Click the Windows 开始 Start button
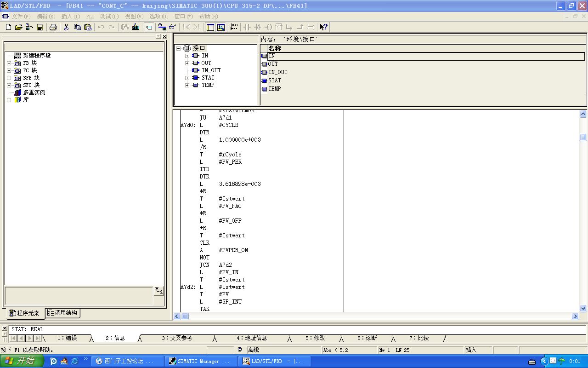Screen dimensions: 588x368 coord(22,361)
